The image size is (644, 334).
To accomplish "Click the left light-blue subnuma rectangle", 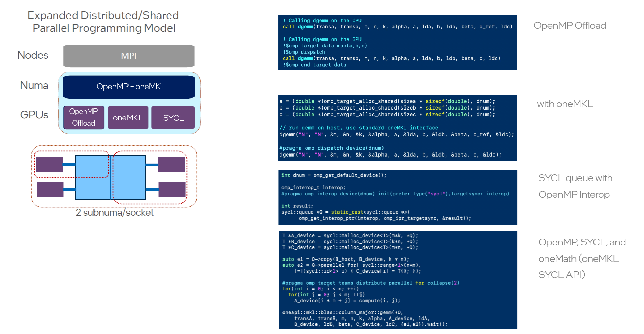I will click(x=92, y=177).
